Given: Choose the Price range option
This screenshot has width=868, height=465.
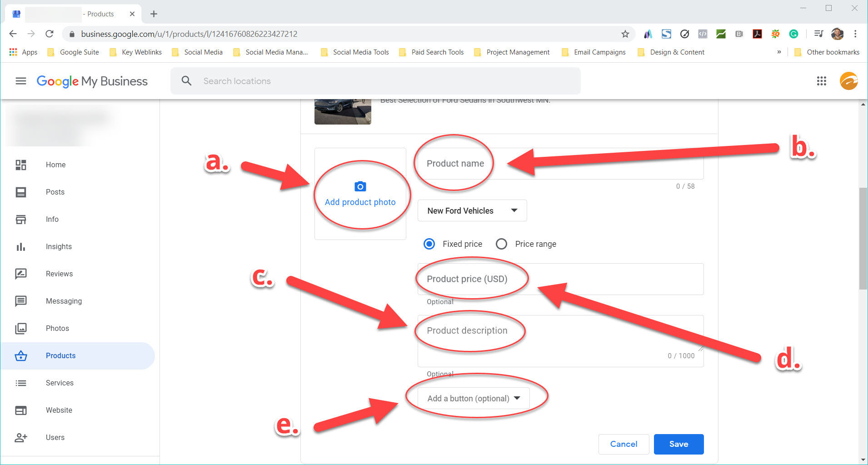Looking at the screenshot, I should tap(501, 244).
